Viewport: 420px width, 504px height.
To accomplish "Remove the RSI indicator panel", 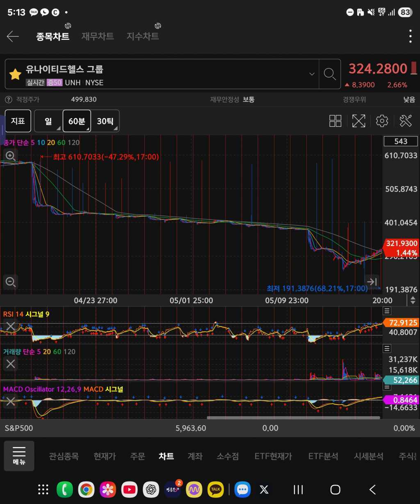I will coord(10,326).
